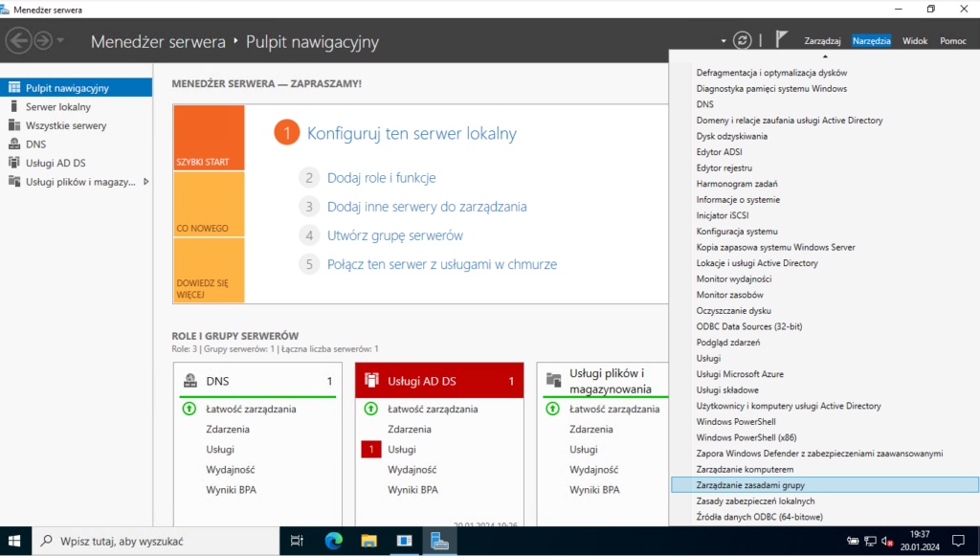
Task: Select the DOWIEDZ SIĘ WIĘCEJ tile
Action: pyautogui.click(x=209, y=271)
